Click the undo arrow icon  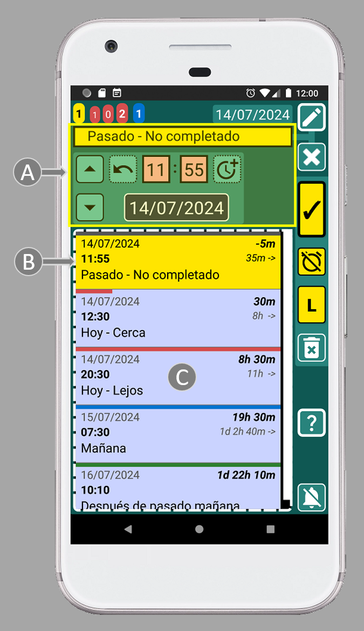pos(123,170)
